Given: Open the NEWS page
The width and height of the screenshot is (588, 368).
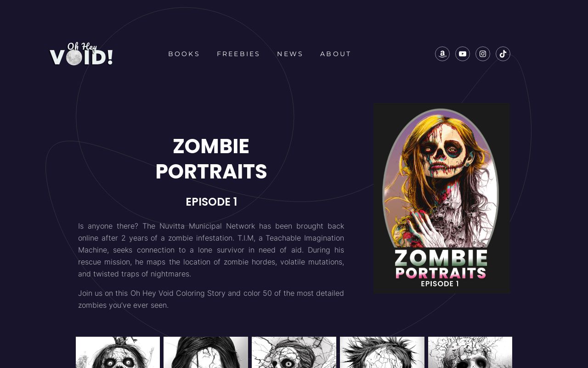Looking at the screenshot, I should pyautogui.click(x=290, y=53).
